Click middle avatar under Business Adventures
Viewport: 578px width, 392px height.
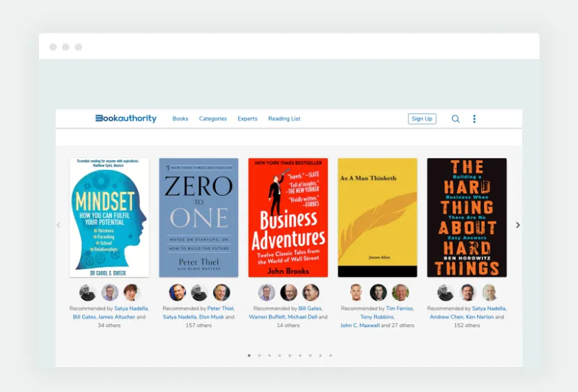288,292
